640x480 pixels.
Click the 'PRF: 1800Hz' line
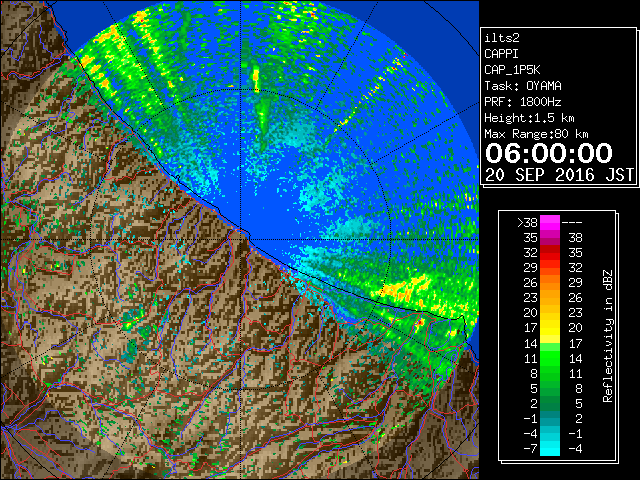click(523, 102)
